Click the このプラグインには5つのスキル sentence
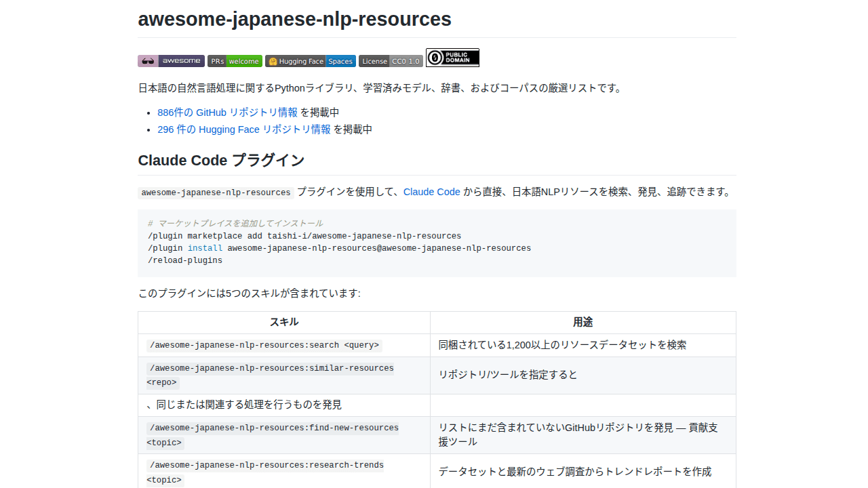868x488 pixels. (x=249, y=293)
